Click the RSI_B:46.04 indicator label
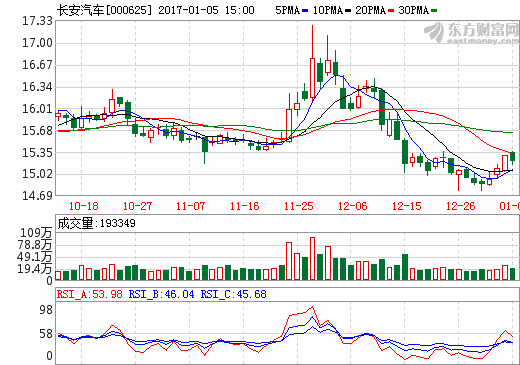Screen dimensions: 520x365 (162, 294)
